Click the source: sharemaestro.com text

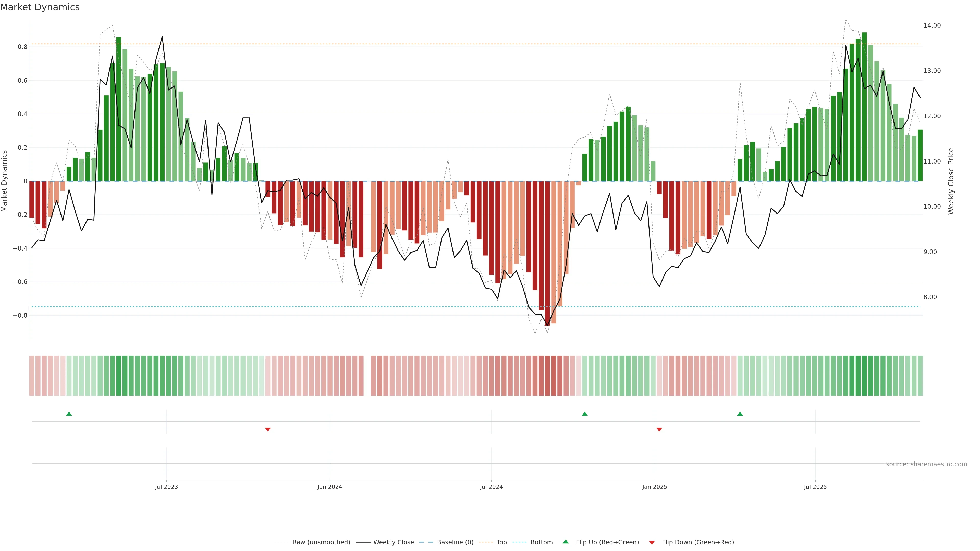(x=926, y=464)
